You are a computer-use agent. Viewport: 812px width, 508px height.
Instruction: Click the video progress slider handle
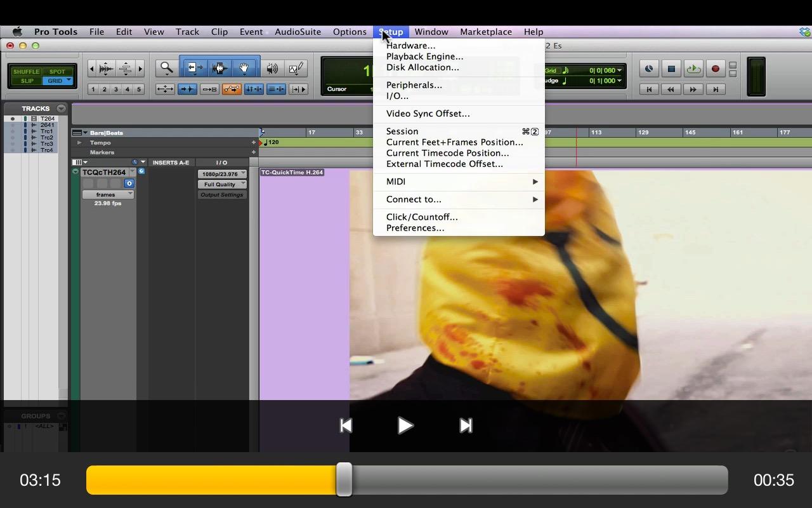(x=344, y=479)
